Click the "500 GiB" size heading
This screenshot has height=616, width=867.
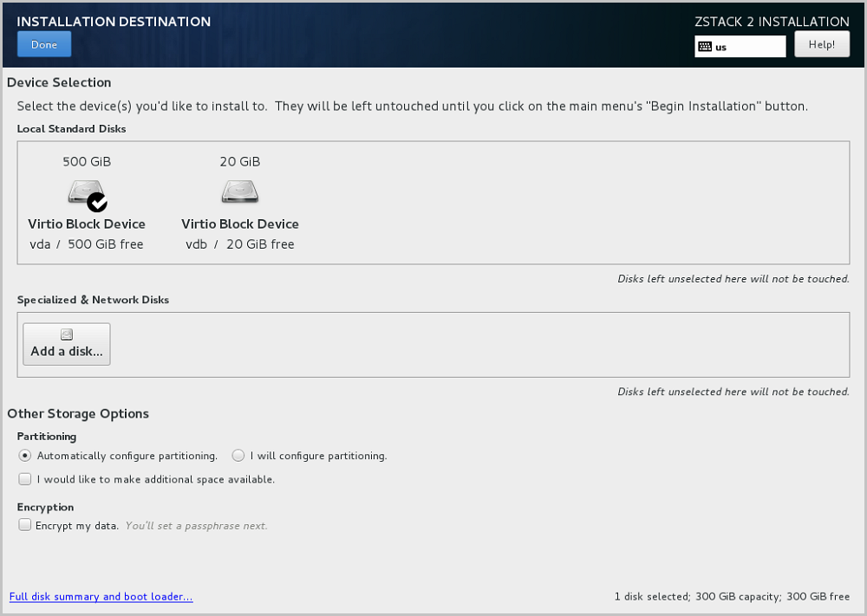click(x=87, y=162)
